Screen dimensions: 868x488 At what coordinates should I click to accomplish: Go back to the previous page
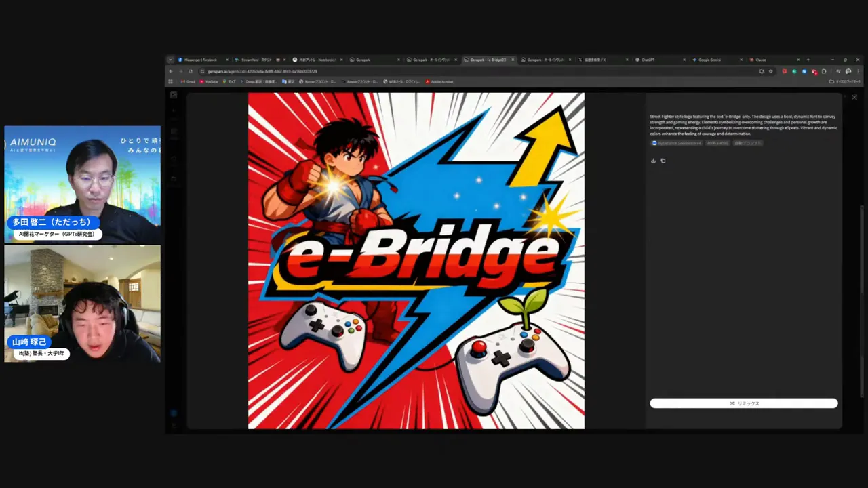171,71
